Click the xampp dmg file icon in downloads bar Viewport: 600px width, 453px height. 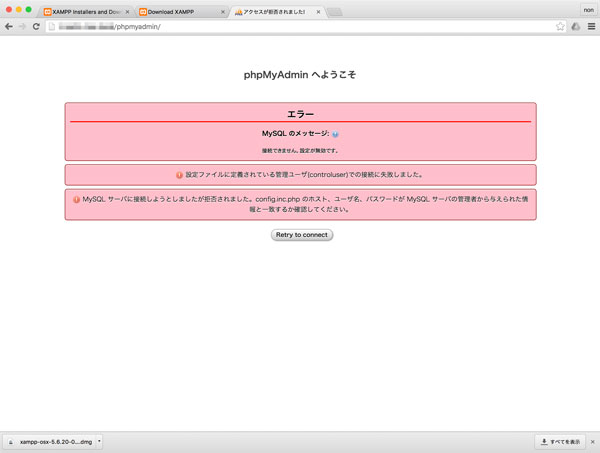pyautogui.click(x=11, y=442)
